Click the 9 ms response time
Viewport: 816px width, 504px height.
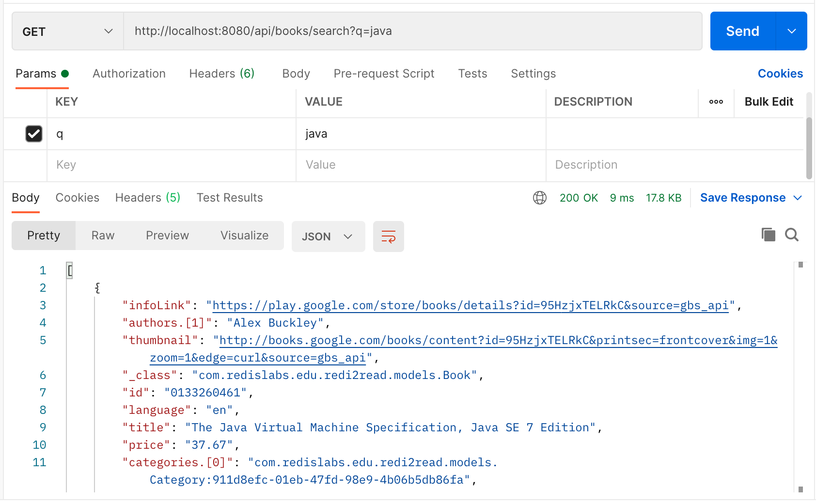tap(622, 198)
